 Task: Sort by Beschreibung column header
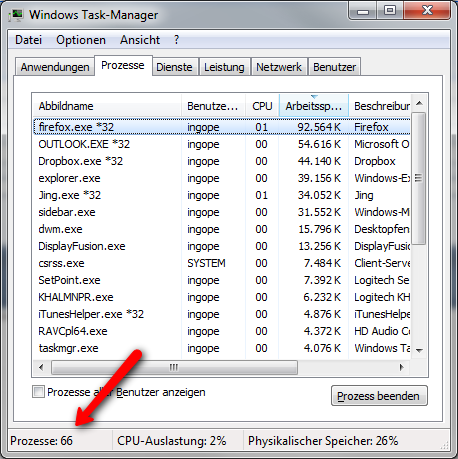pyautogui.click(x=380, y=106)
